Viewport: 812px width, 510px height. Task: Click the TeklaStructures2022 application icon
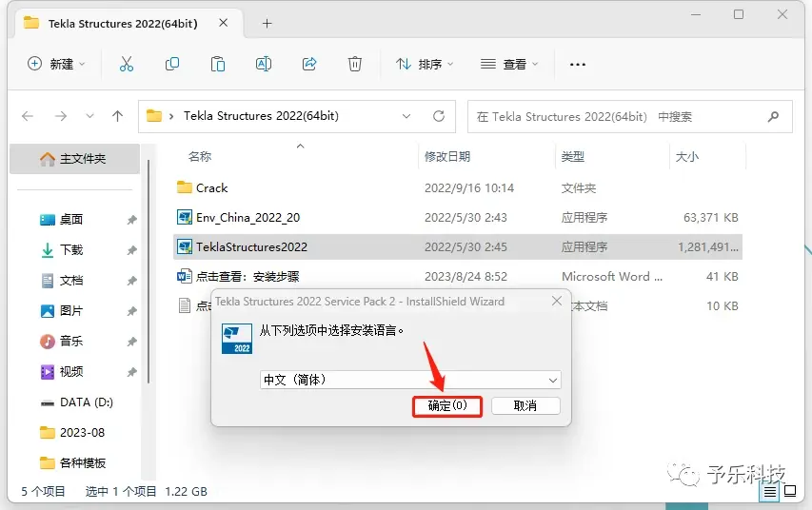click(185, 246)
